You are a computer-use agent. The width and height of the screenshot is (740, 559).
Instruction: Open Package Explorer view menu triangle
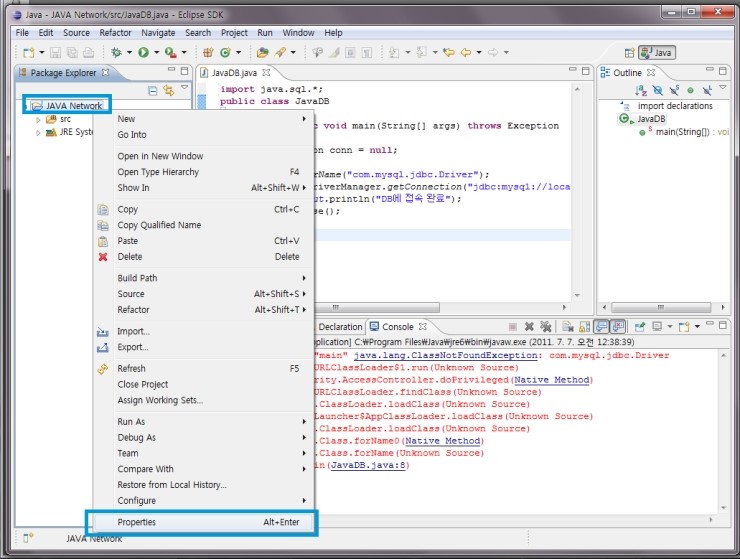click(184, 88)
